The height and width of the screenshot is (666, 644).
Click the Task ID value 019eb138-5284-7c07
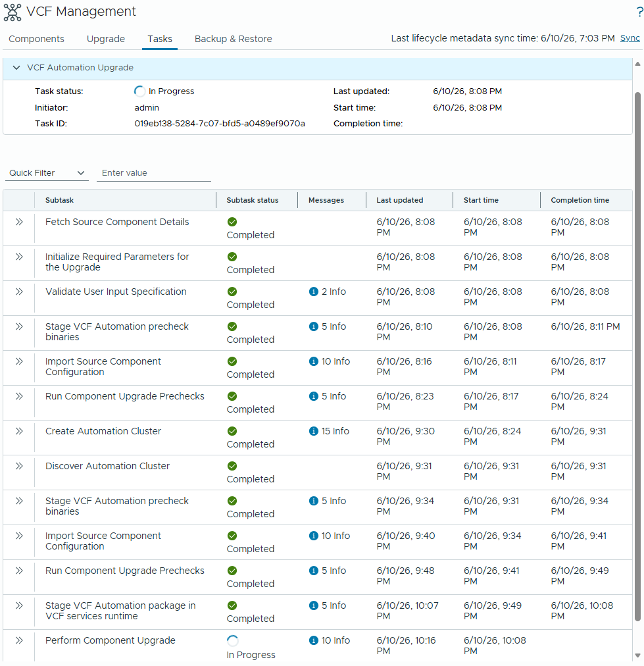pyautogui.click(x=220, y=124)
